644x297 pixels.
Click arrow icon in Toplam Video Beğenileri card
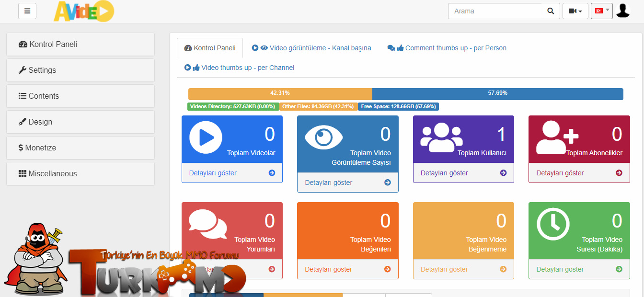pyautogui.click(x=388, y=269)
